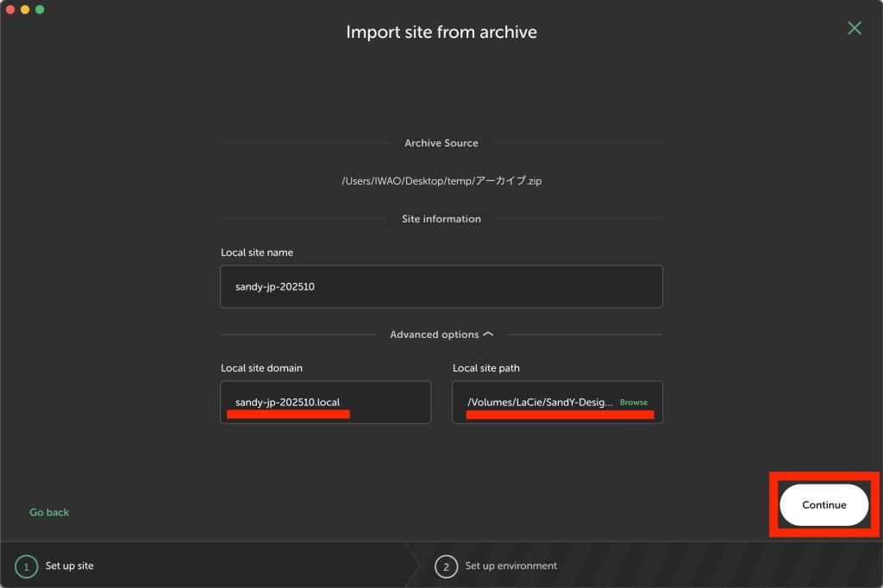
Task: Minimize the window using the yellow button
Action: [x=25, y=9]
